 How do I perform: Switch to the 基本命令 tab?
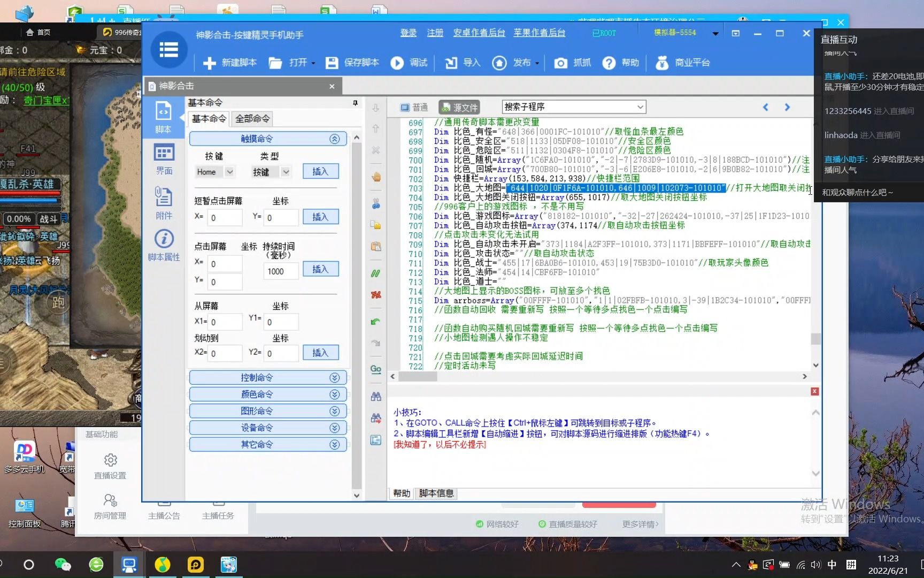(x=209, y=118)
